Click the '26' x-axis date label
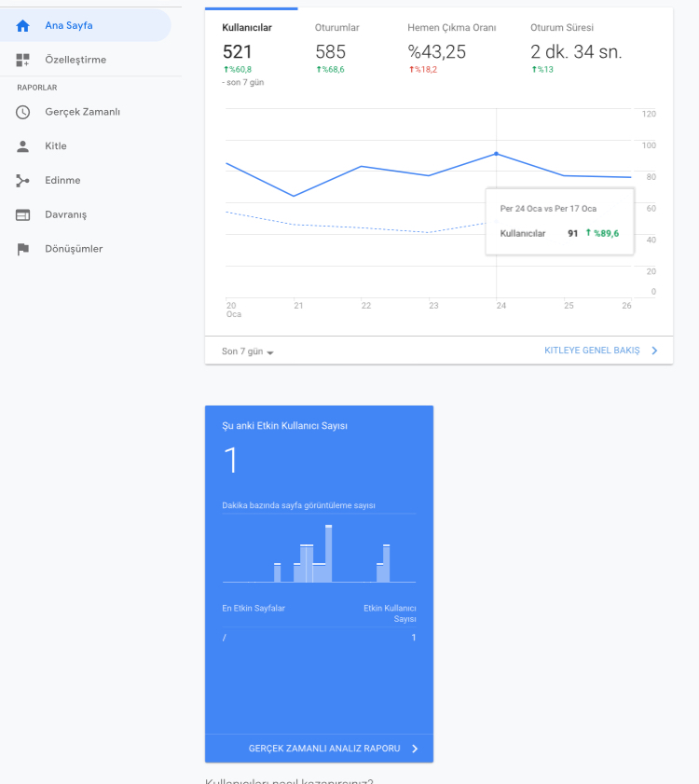 click(626, 306)
